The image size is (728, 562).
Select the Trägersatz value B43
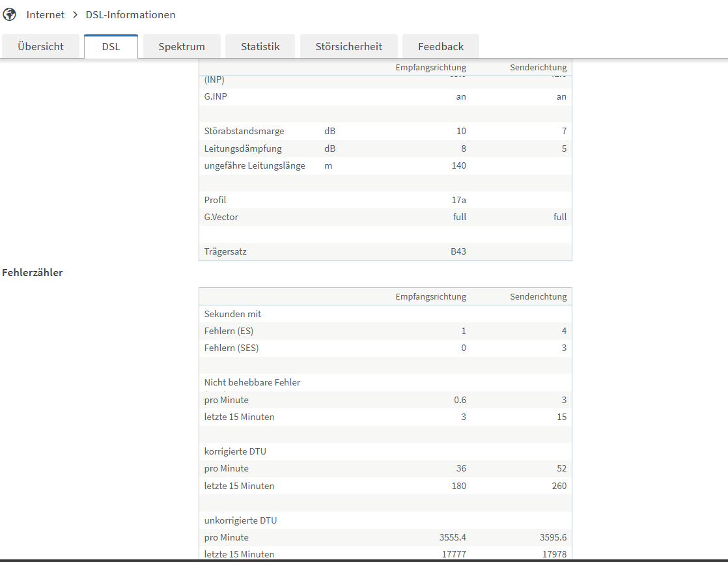click(x=458, y=252)
